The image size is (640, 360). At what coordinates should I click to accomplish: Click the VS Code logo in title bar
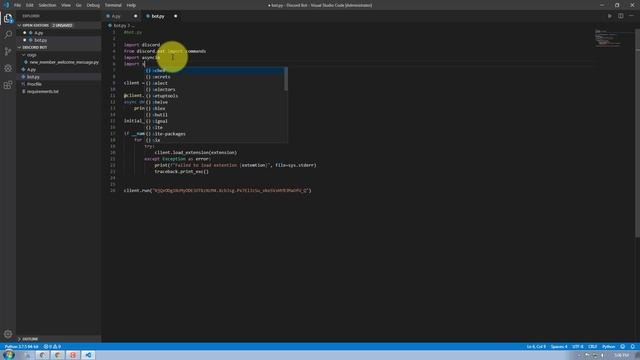[x=6, y=5]
